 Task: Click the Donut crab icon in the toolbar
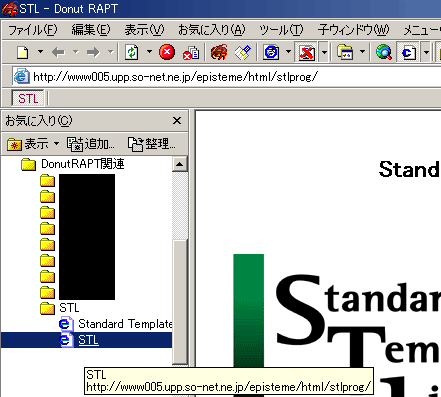click(219, 52)
